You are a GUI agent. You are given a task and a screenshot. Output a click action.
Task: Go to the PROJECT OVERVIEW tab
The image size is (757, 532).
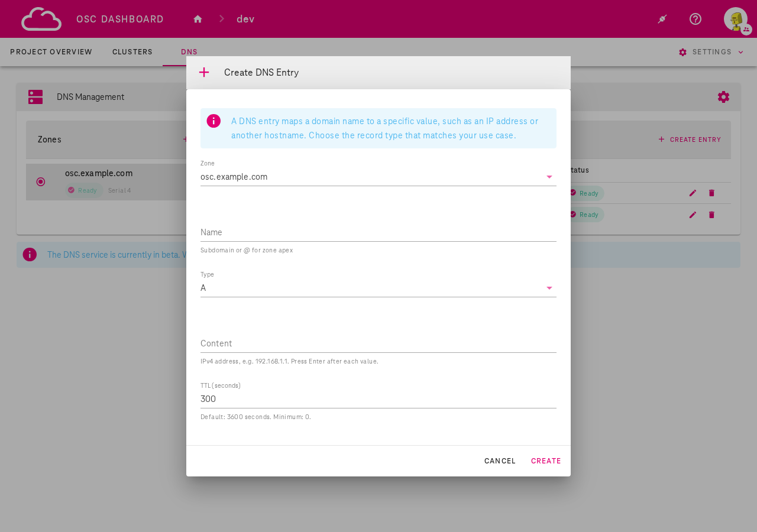(x=51, y=52)
